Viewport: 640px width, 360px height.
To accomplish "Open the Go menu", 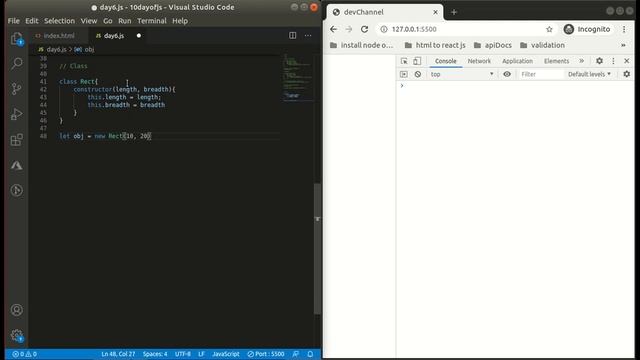I will (x=108, y=21).
